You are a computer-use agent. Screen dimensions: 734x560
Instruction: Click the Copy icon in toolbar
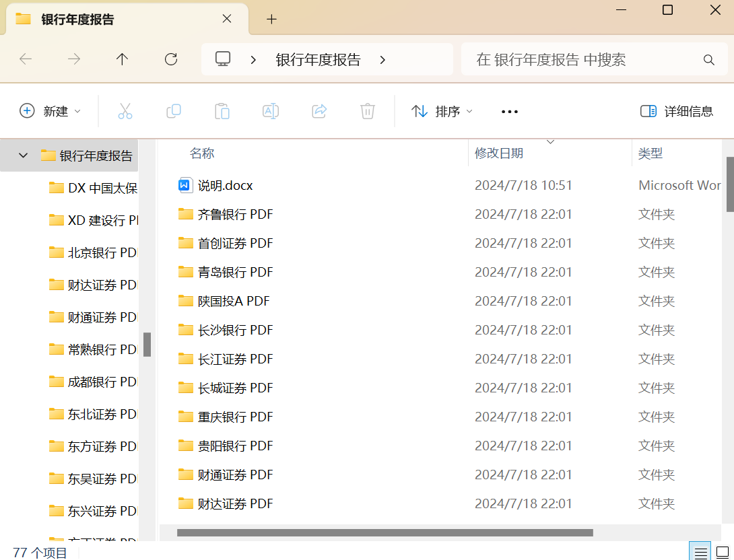[174, 111]
